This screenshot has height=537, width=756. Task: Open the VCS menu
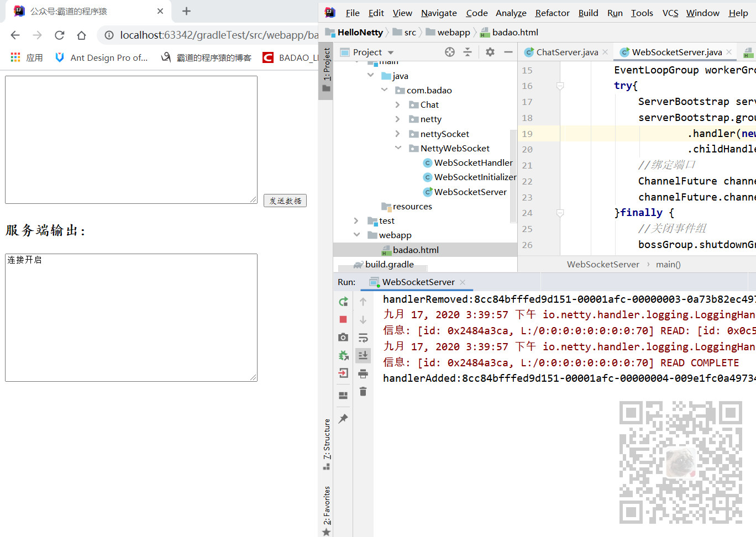point(670,13)
